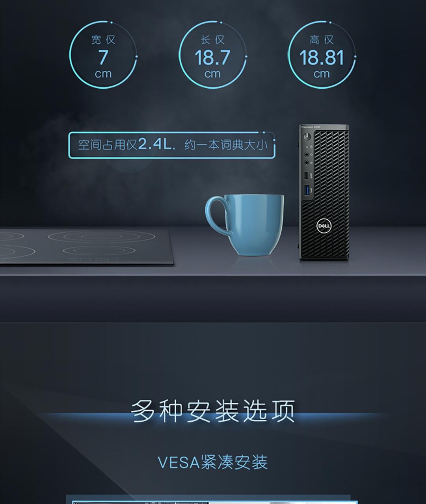Click the upper headphone jack on the tower
The image size is (426, 504).
tap(306, 155)
